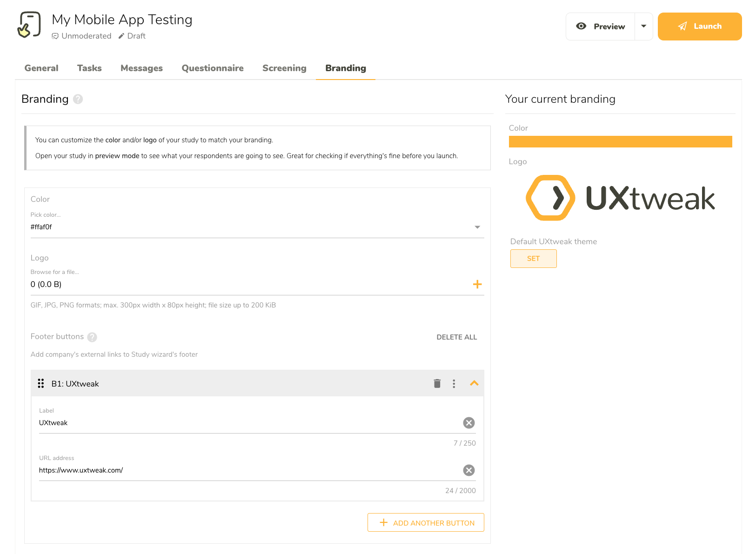Click DELETE ALL footer buttons
Image resolution: width=756 pixels, height=554 pixels.
coord(457,337)
